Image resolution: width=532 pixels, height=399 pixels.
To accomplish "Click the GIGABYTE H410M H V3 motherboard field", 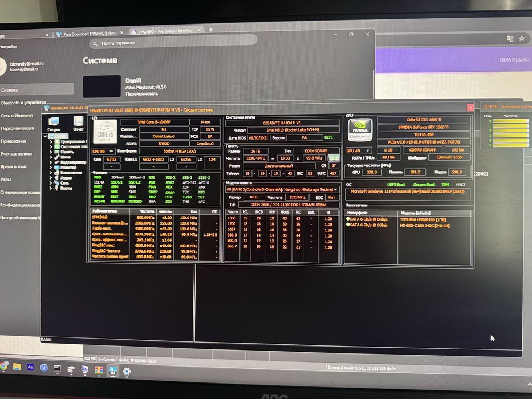I will tap(282, 123).
